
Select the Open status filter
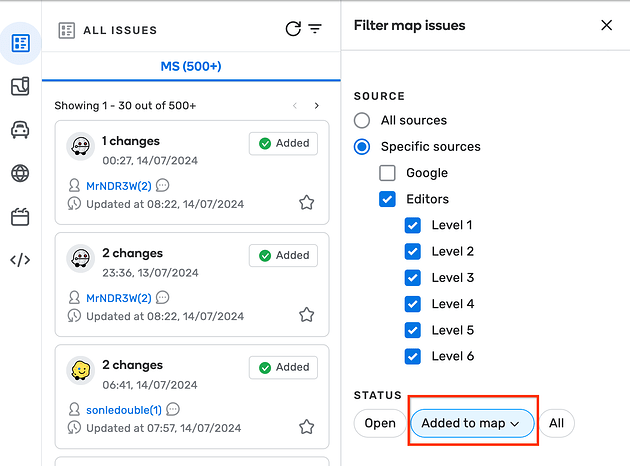tap(380, 423)
